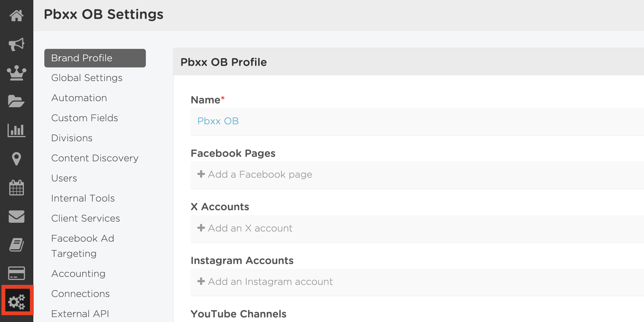This screenshot has height=322, width=644.
Task: Select the map pin location icon
Action: (x=16, y=159)
